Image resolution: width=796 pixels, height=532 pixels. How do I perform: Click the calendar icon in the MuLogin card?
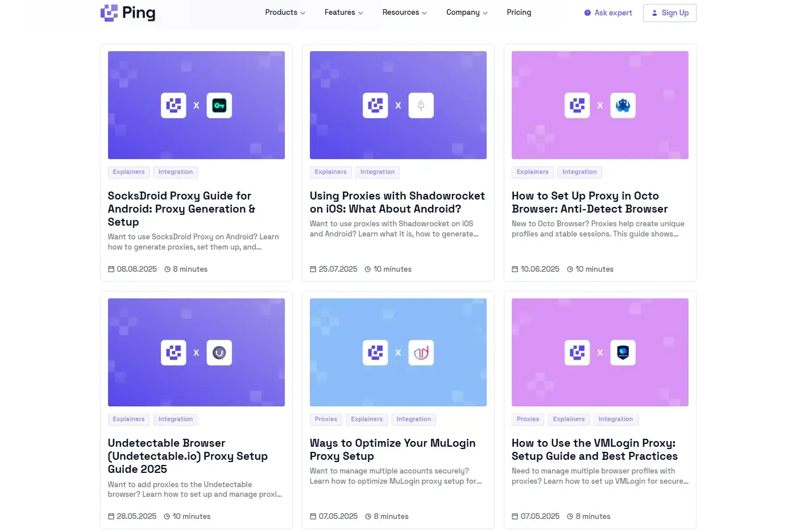(313, 516)
